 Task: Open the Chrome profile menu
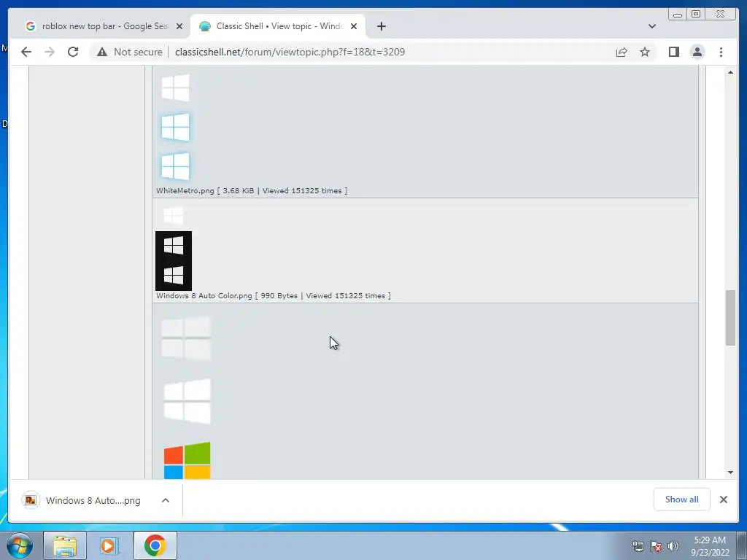(x=697, y=52)
